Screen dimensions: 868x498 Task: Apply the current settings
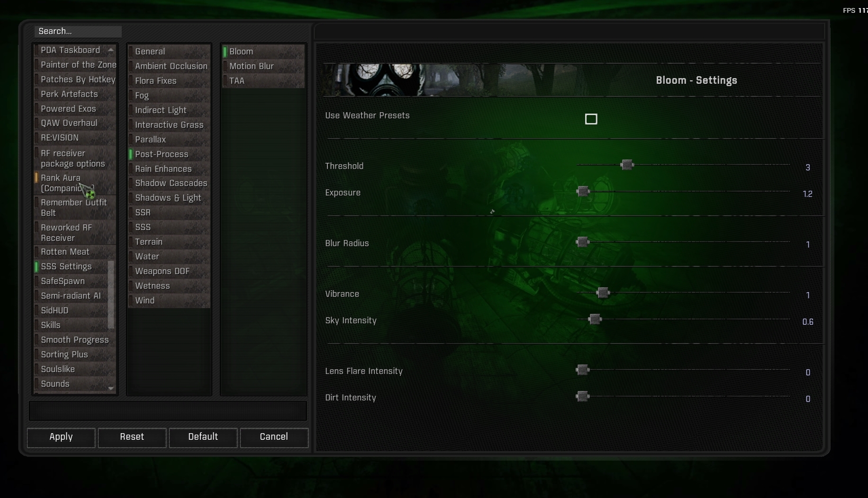pos(61,437)
